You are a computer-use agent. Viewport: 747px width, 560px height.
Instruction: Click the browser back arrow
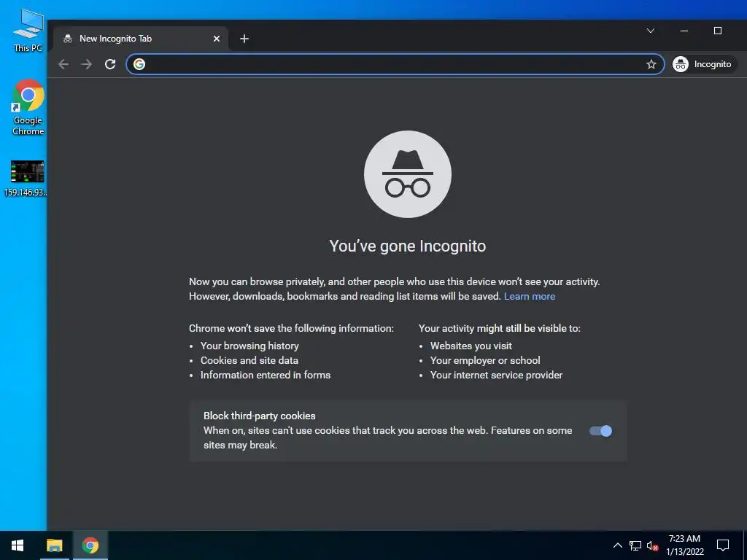[63, 64]
